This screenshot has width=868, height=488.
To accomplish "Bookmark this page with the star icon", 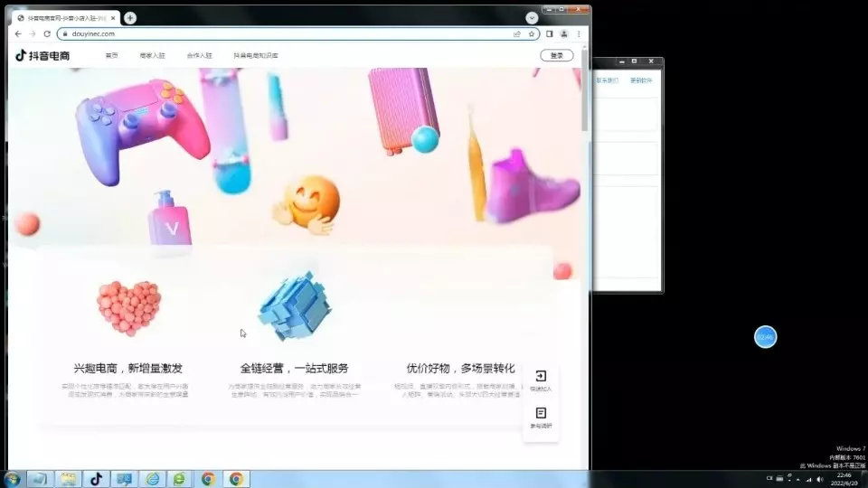I will click(532, 33).
